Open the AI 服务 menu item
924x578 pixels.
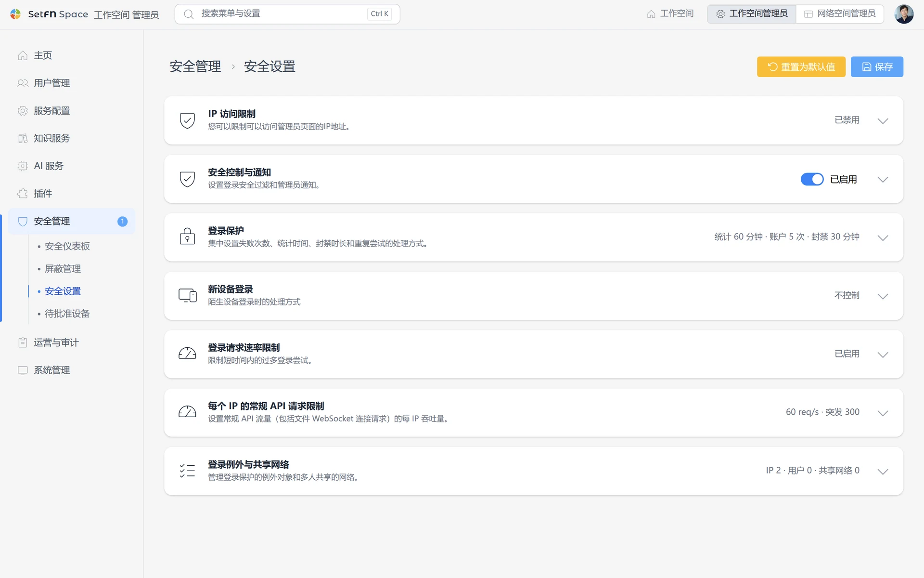click(71, 166)
